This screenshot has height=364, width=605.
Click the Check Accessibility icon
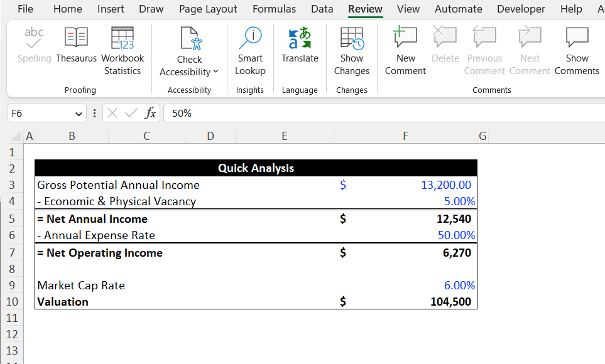coord(191,38)
